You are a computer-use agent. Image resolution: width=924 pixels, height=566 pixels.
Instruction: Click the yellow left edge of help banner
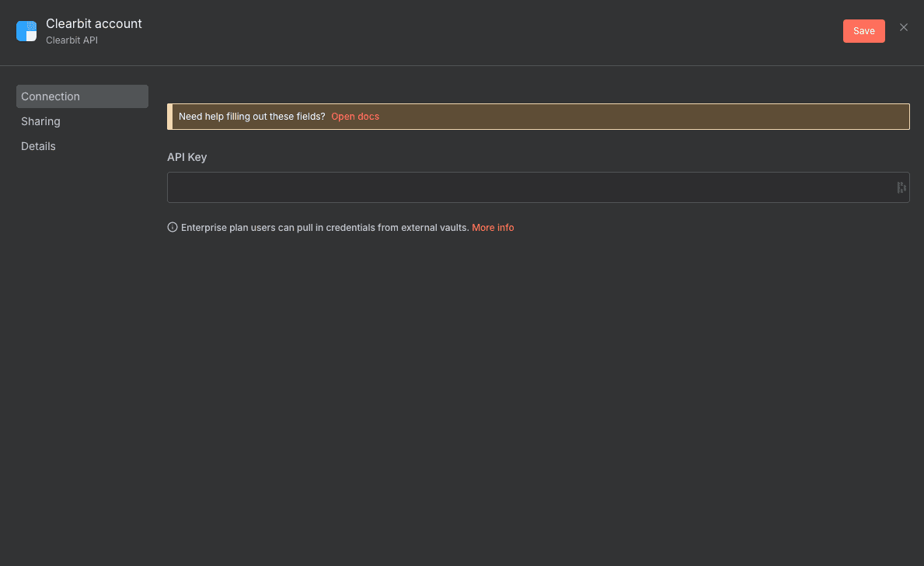[169, 117]
